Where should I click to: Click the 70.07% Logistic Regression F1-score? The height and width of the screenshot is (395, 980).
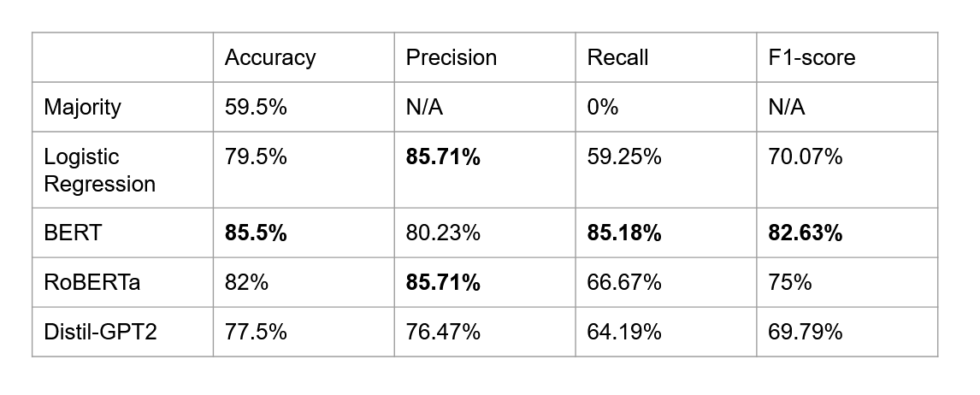(x=806, y=156)
